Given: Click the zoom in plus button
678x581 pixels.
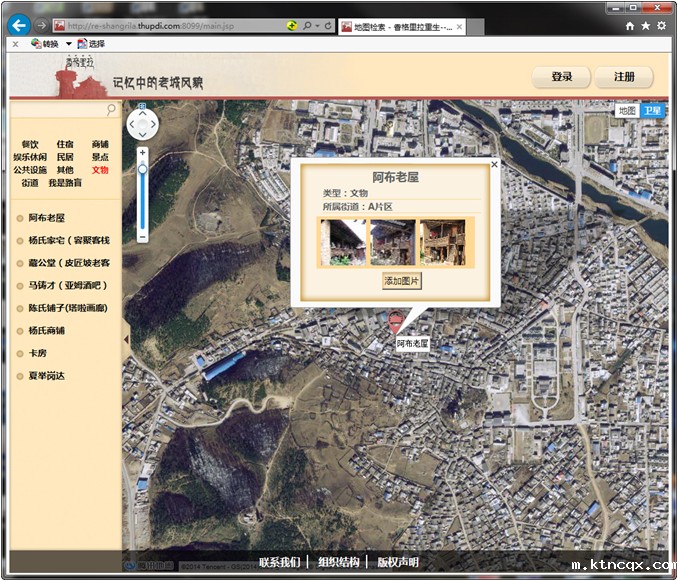Looking at the screenshot, I should pos(142,153).
